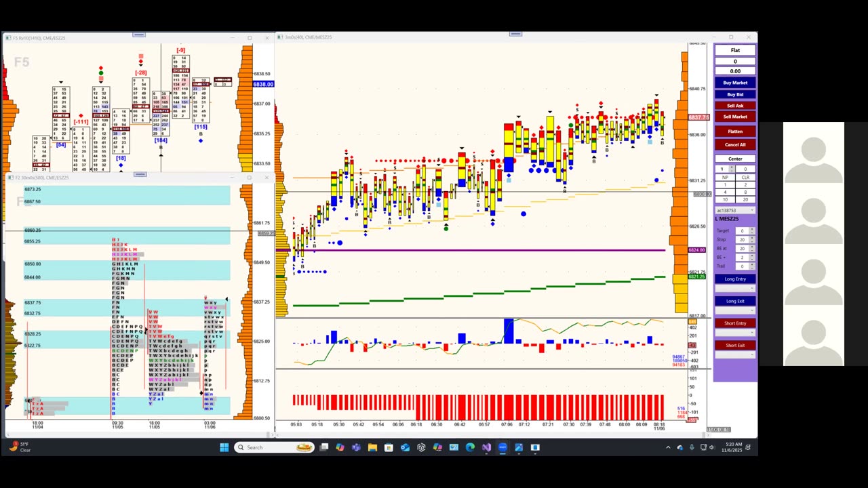Open the dropdown under Long Entry
This screenshot has width=868, height=488.
coord(735,289)
